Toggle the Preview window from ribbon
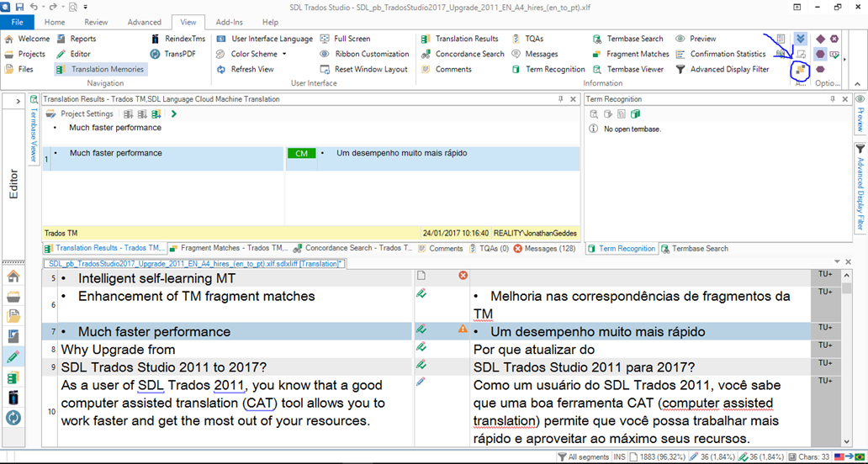 696,39
